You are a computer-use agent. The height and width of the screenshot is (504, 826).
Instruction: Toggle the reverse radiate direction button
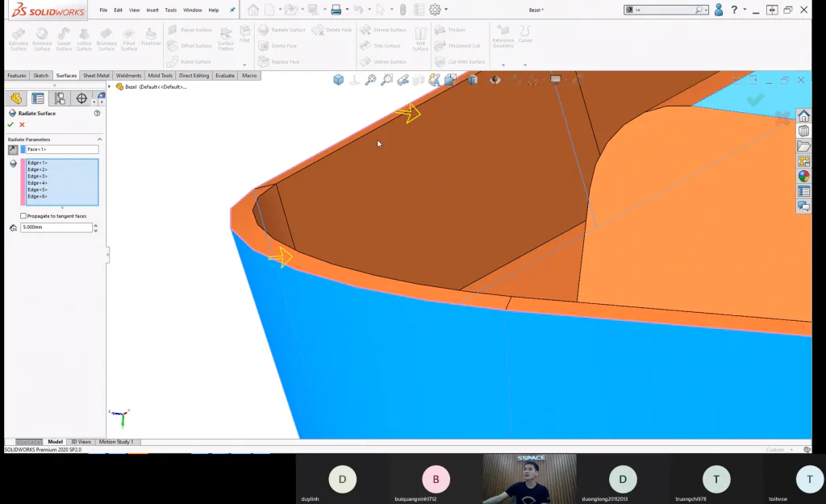point(13,149)
